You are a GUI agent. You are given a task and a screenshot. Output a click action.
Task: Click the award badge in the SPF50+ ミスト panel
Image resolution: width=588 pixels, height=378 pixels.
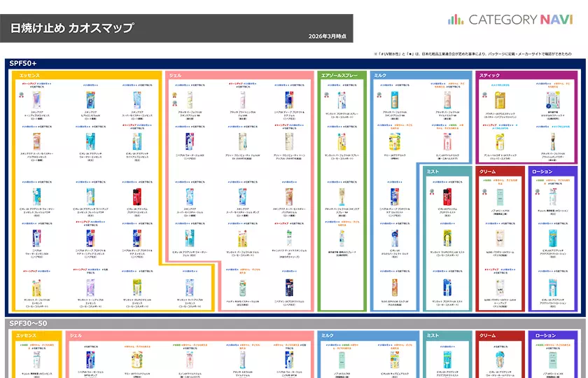coord(432,192)
